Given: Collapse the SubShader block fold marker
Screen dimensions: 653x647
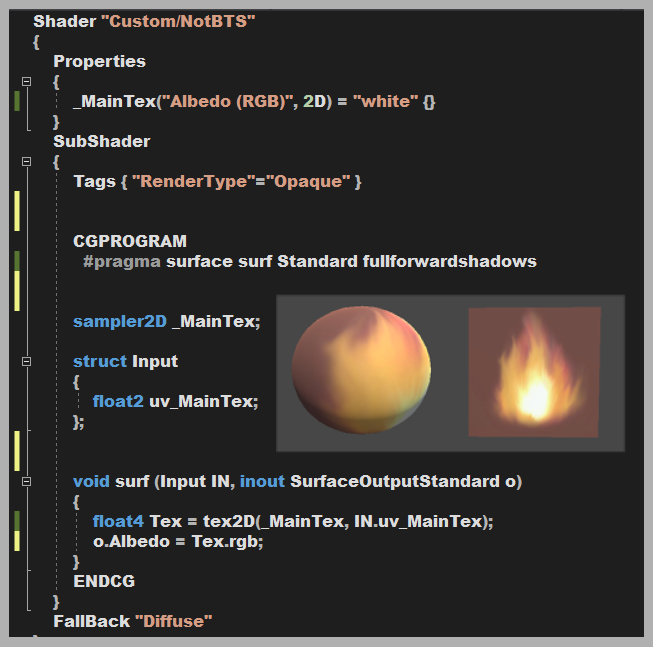Looking at the screenshot, I should click(26, 161).
